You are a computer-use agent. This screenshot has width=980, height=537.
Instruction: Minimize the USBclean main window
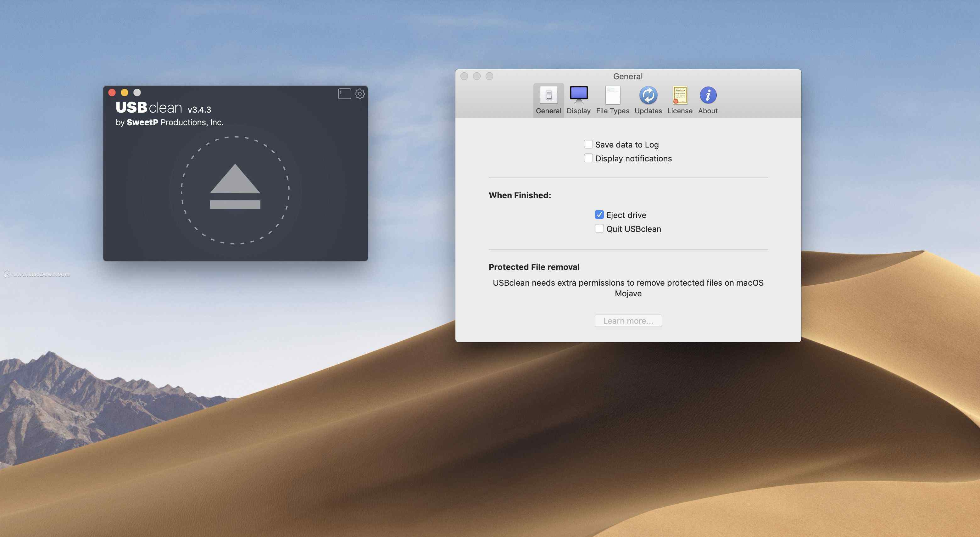pyautogui.click(x=125, y=92)
